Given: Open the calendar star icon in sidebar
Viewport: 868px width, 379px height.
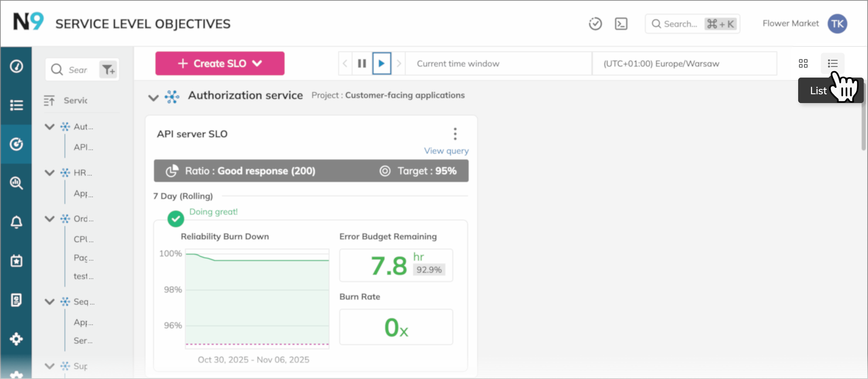Looking at the screenshot, I should 16,261.
